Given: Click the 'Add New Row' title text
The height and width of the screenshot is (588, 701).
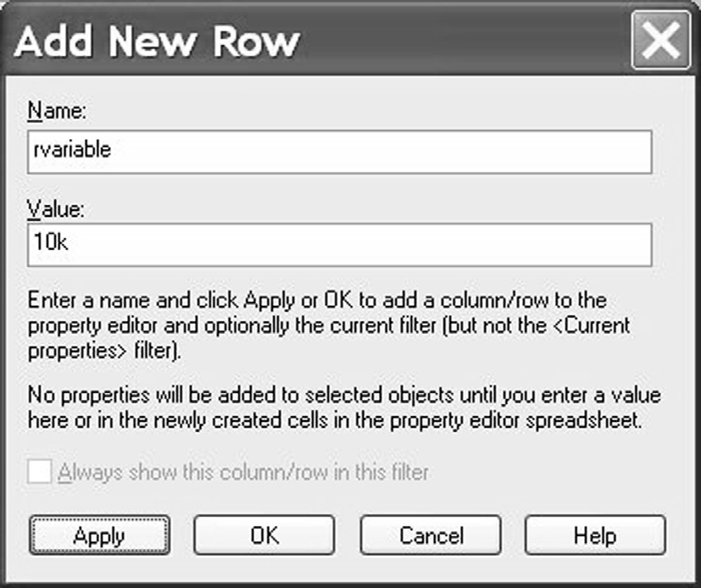Looking at the screenshot, I should 158,42.
